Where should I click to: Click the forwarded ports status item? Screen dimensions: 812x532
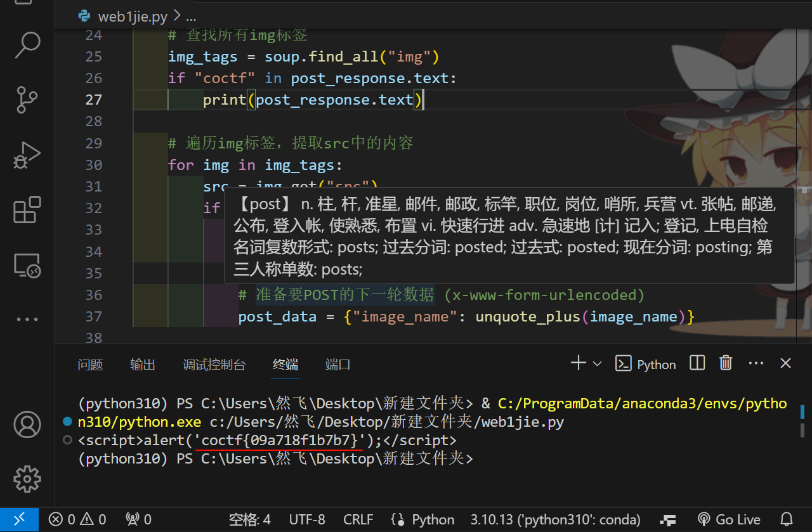pyautogui.click(x=139, y=519)
